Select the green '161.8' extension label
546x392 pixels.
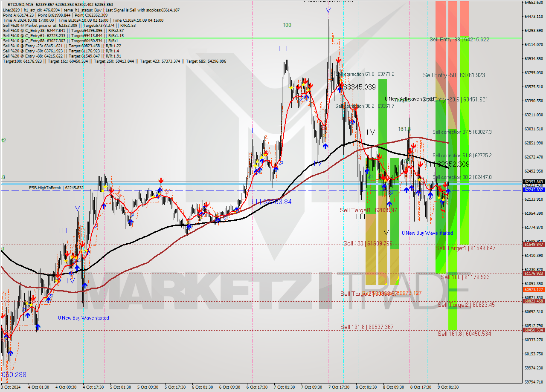click(x=404, y=129)
